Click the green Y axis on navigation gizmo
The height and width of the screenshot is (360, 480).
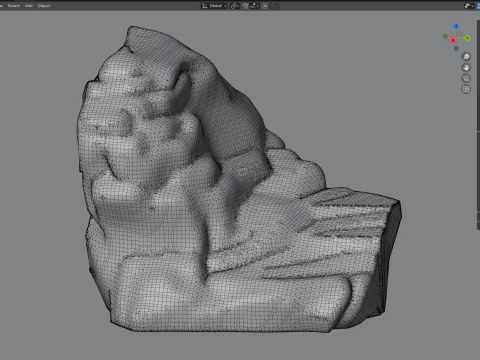pyautogui.click(x=467, y=38)
